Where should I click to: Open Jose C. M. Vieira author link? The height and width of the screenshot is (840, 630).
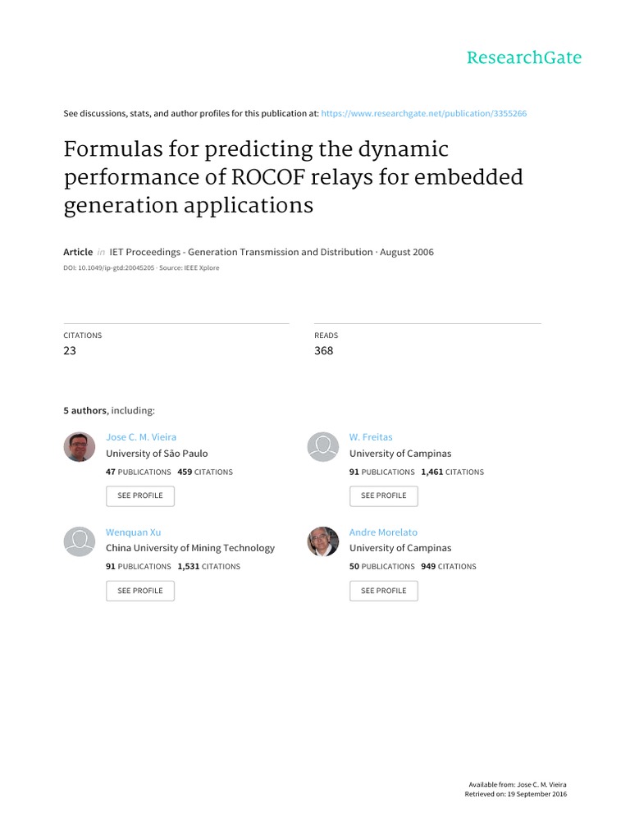[x=141, y=437]
